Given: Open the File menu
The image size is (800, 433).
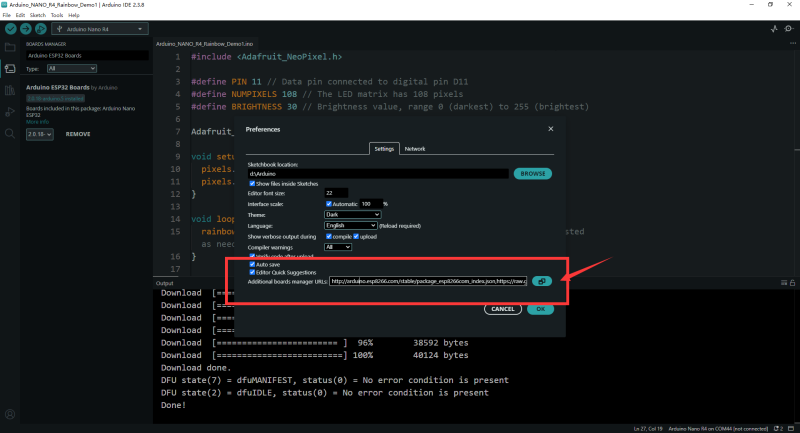Looking at the screenshot, I should click(x=7, y=15).
